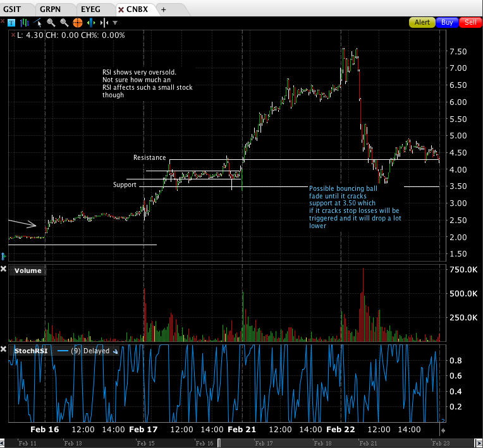The image size is (483, 448).
Task: Switch to the GRPN tab
Action: [x=51, y=9]
